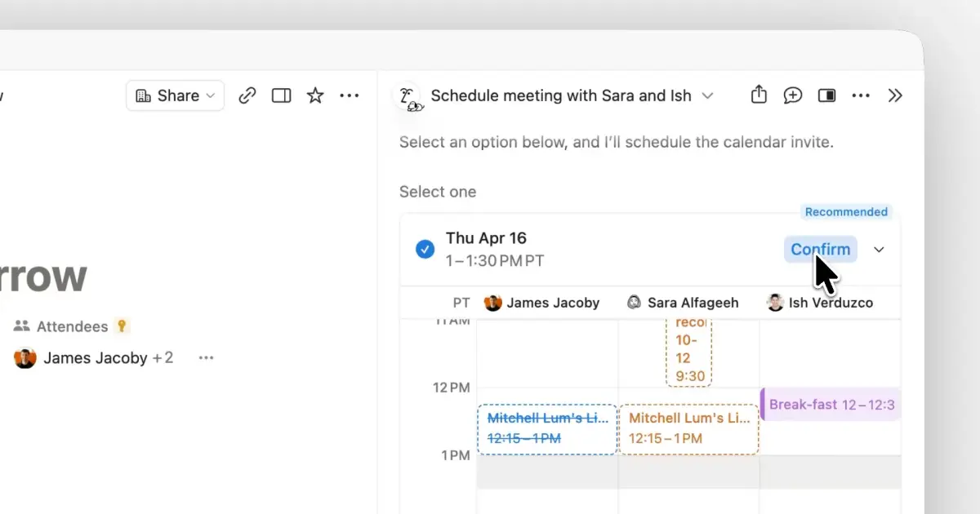Select the Thu Apr 16 time option checkmark
The height and width of the screenshot is (514, 980).
pos(425,249)
